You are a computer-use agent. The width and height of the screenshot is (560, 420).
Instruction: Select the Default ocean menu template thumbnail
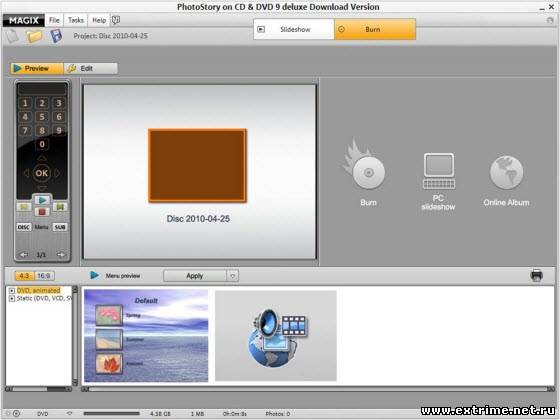pyautogui.click(x=146, y=336)
